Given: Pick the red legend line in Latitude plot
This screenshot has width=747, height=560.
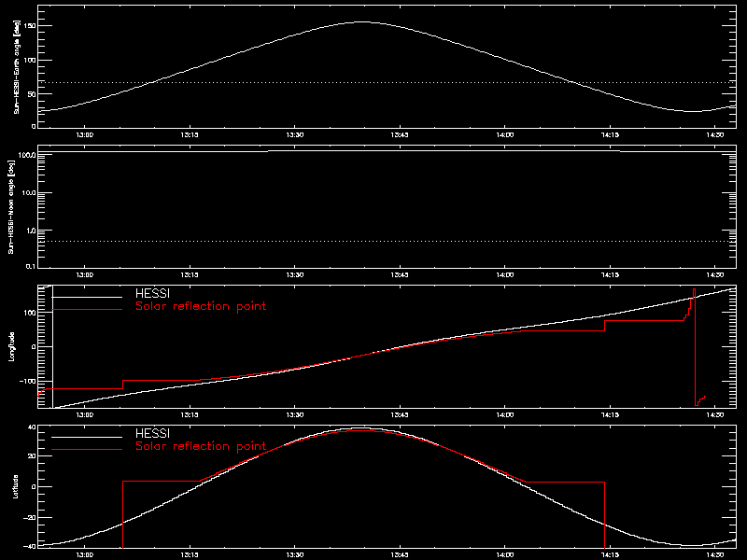Looking at the screenshot, I should [87, 450].
